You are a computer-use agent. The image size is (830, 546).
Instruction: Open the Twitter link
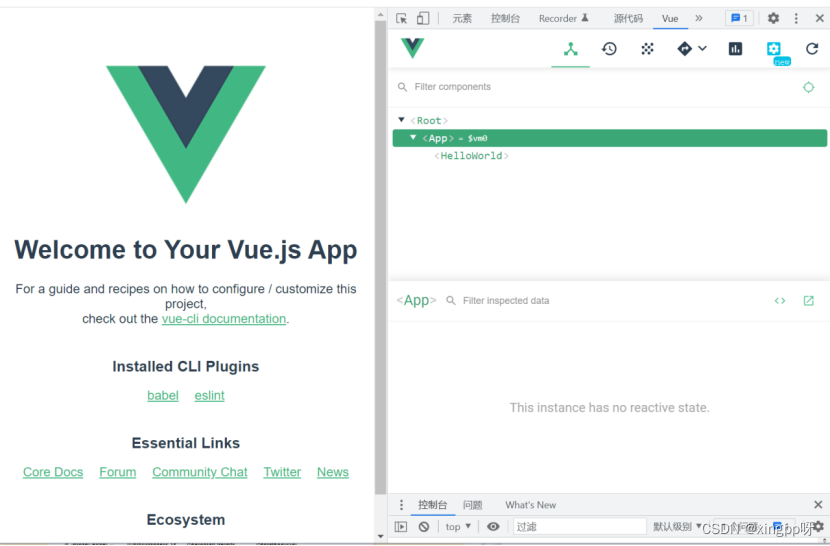(x=282, y=472)
